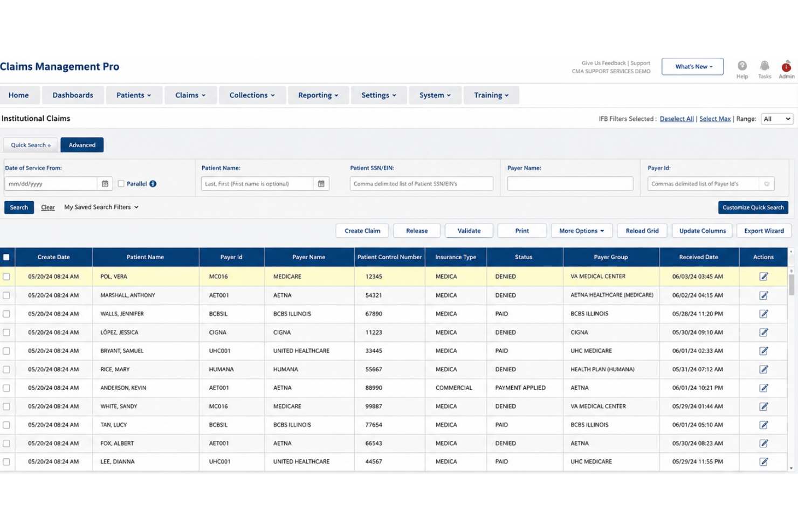This screenshot has height=532, width=798.
Task: Click the grid scrollbar down arrow
Action: 791,468
